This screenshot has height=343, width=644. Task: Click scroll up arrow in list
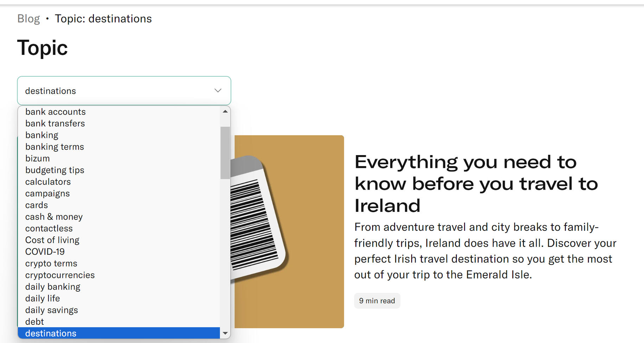click(225, 112)
